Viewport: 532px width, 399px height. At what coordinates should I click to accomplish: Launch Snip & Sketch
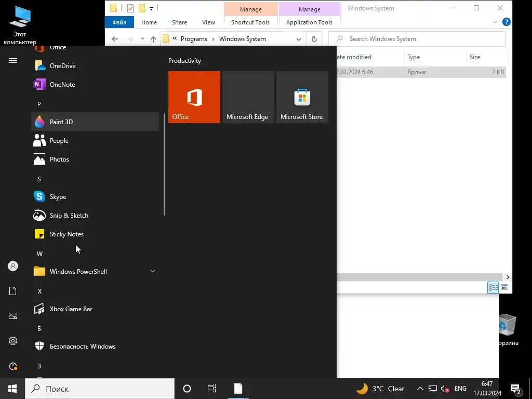tap(95, 216)
